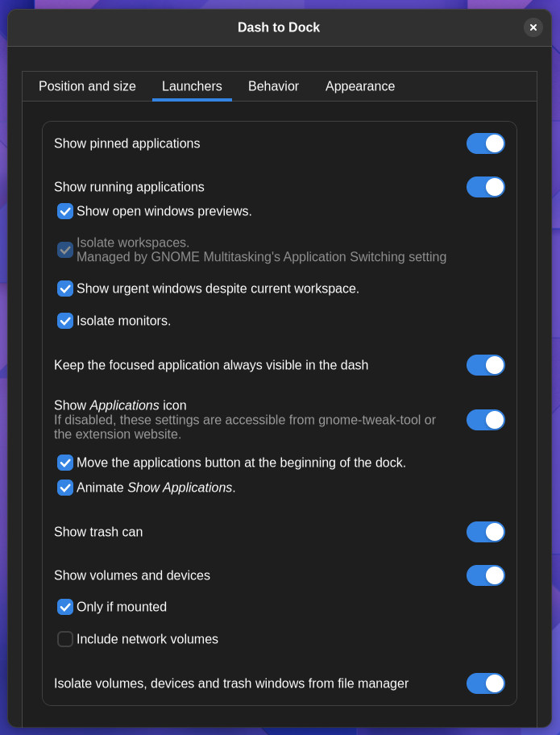
Task: Toggle the Show trash can switch
Action: [485, 532]
